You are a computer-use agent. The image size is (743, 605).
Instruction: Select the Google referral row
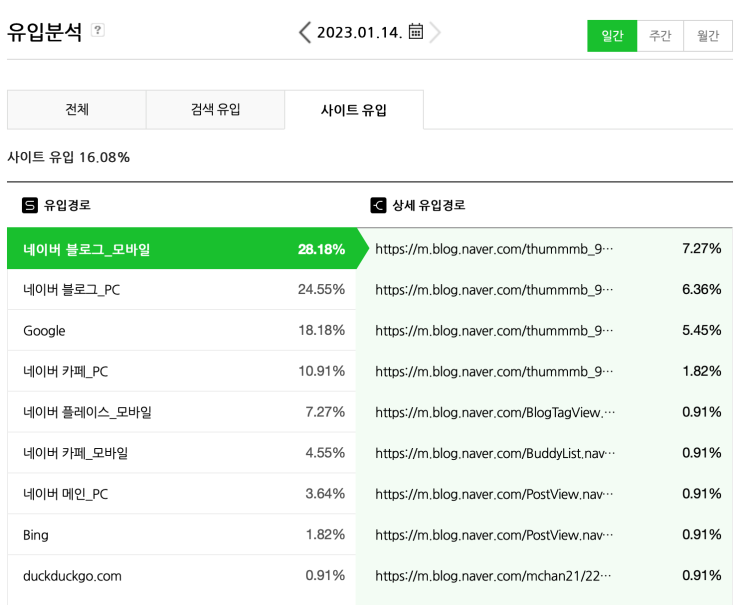pos(181,330)
